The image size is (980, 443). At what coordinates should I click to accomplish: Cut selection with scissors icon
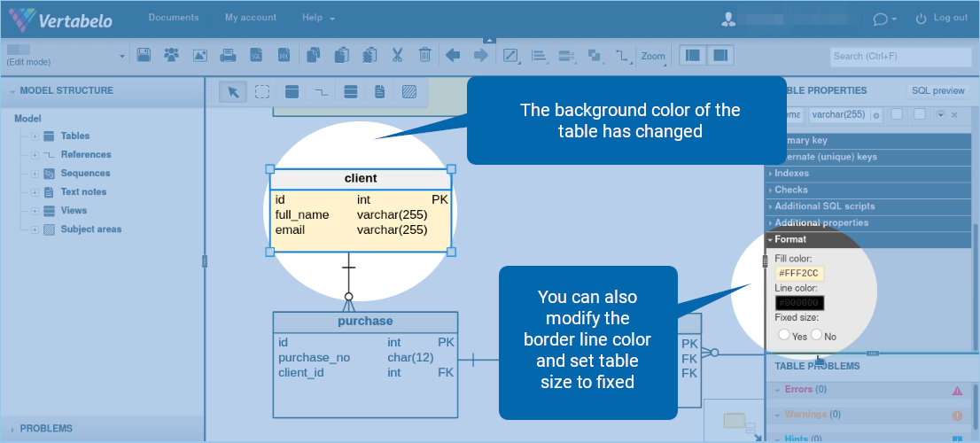[x=397, y=55]
